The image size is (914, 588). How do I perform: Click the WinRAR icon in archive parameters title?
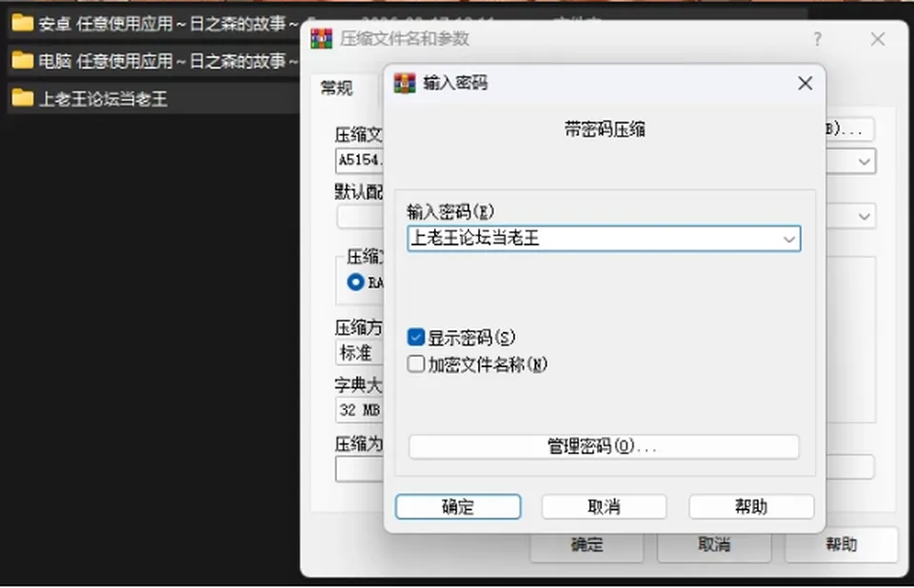pyautogui.click(x=321, y=38)
